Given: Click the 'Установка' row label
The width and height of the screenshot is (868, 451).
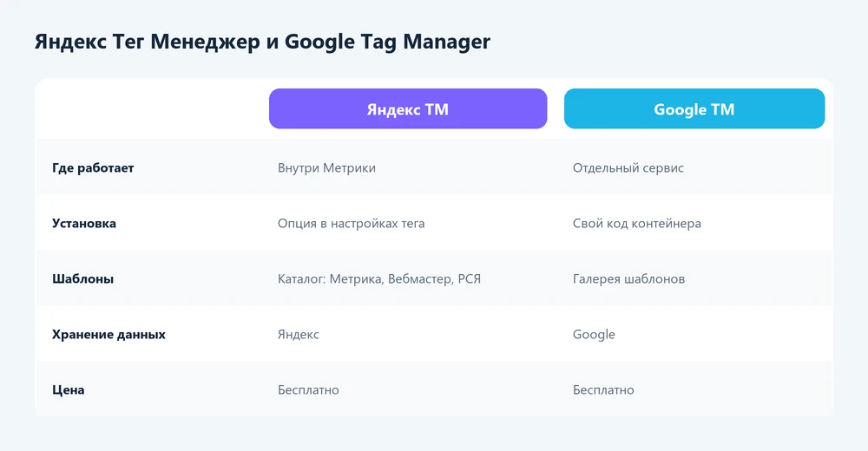Looking at the screenshot, I should point(84,224).
